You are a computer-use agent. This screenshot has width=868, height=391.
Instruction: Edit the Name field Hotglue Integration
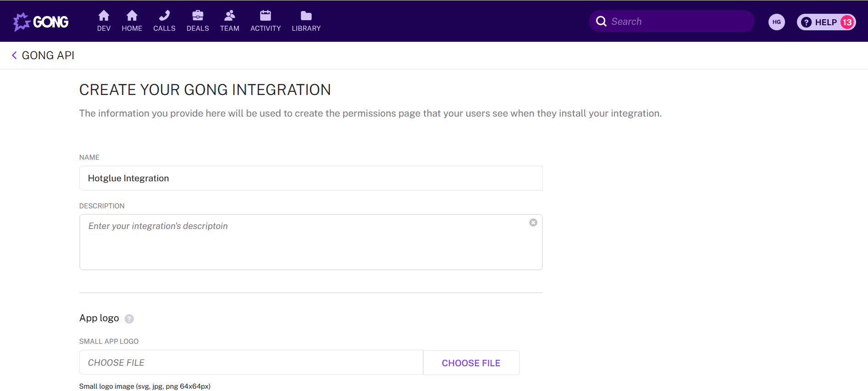[311, 178]
